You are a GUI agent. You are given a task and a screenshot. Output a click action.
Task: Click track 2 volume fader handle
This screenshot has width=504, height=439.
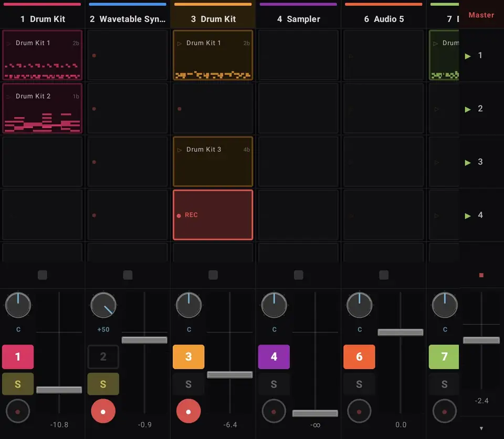click(x=144, y=340)
